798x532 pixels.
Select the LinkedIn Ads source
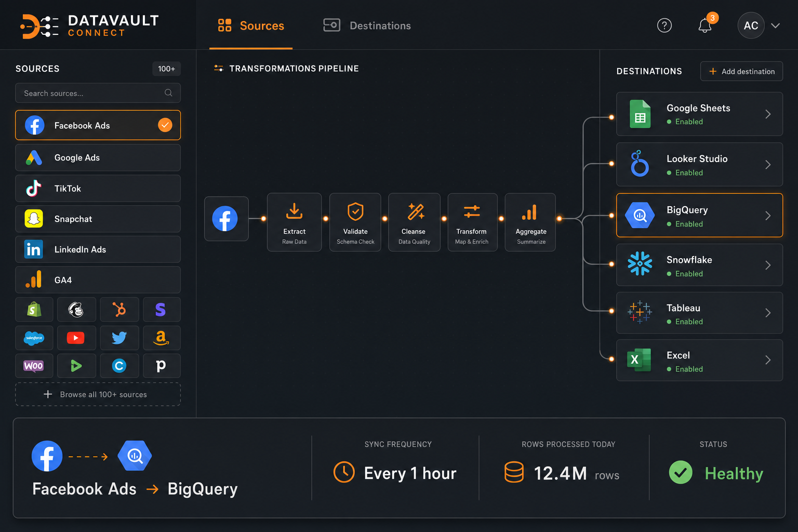tap(98, 249)
